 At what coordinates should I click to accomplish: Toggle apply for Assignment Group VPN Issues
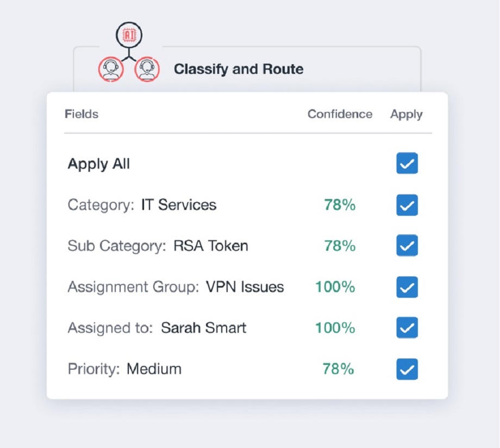[407, 287]
